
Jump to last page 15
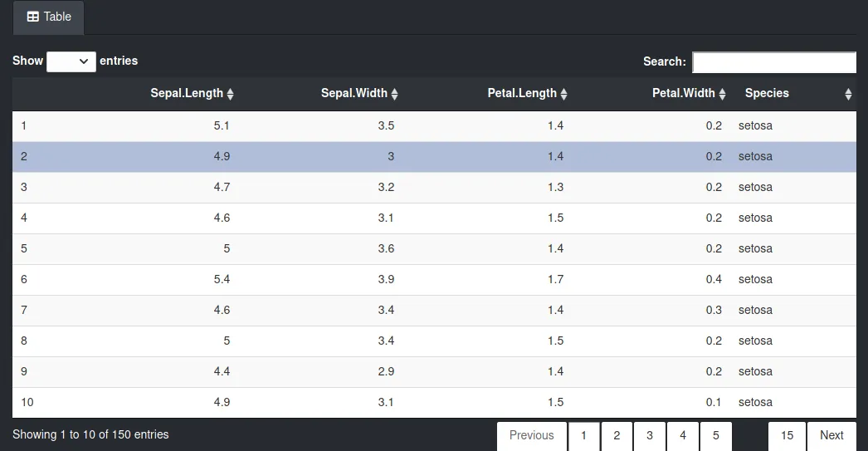787,436
